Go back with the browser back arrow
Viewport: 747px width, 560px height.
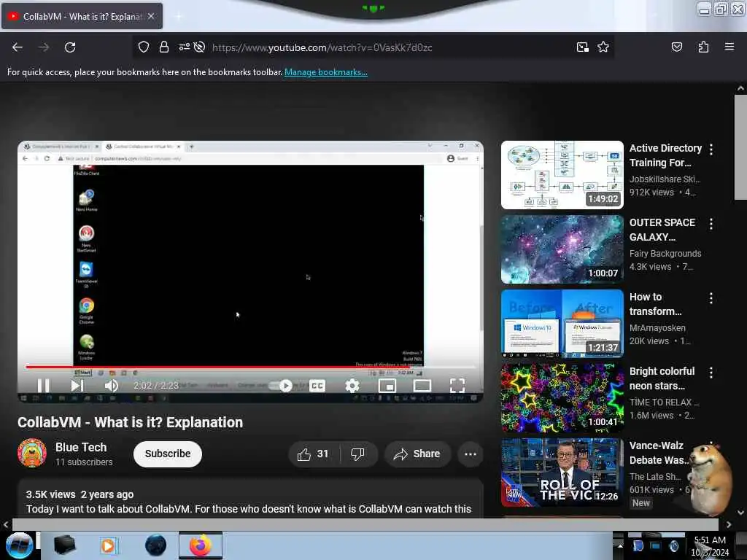18,47
